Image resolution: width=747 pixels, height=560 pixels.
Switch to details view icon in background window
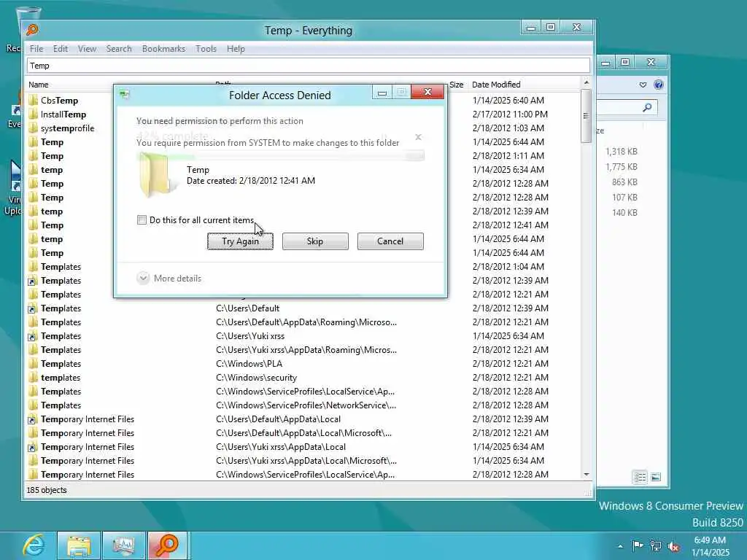pos(640,477)
